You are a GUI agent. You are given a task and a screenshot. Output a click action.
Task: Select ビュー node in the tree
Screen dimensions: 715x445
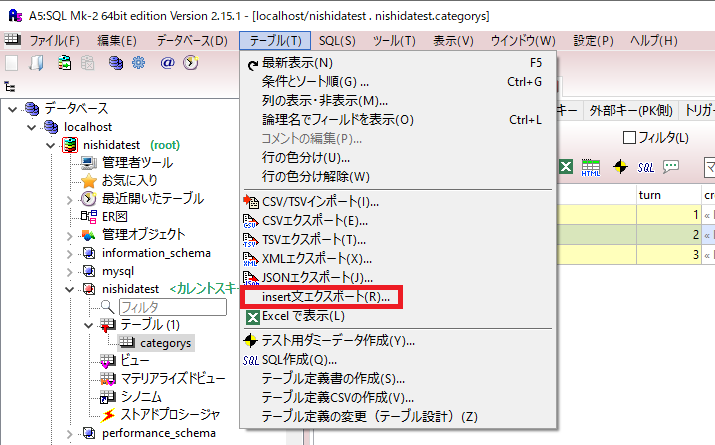135,361
